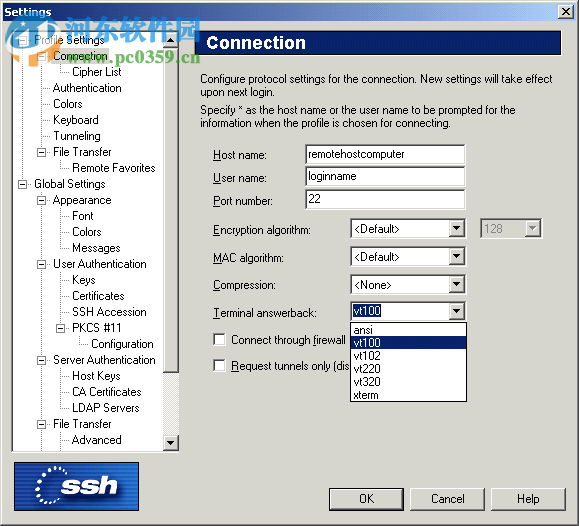Image resolution: width=579 pixels, height=526 pixels.
Task: Select Tunneling in the tree
Action: pos(77,136)
